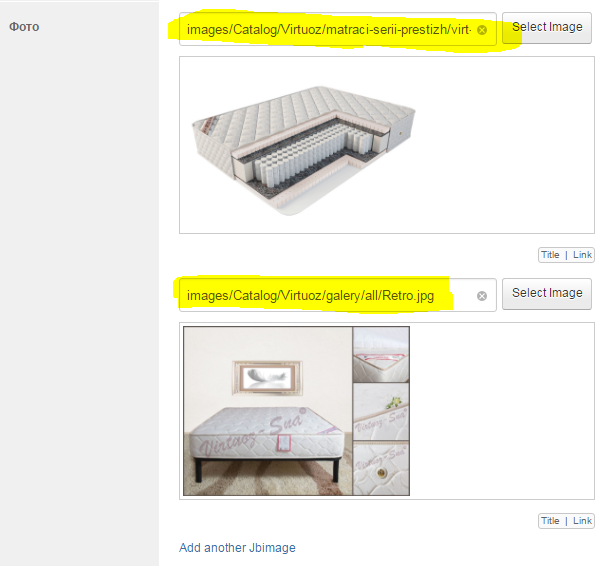Open Title option under Retro.jpg preview
This screenshot has height=566, width=610.
click(550, 521)
